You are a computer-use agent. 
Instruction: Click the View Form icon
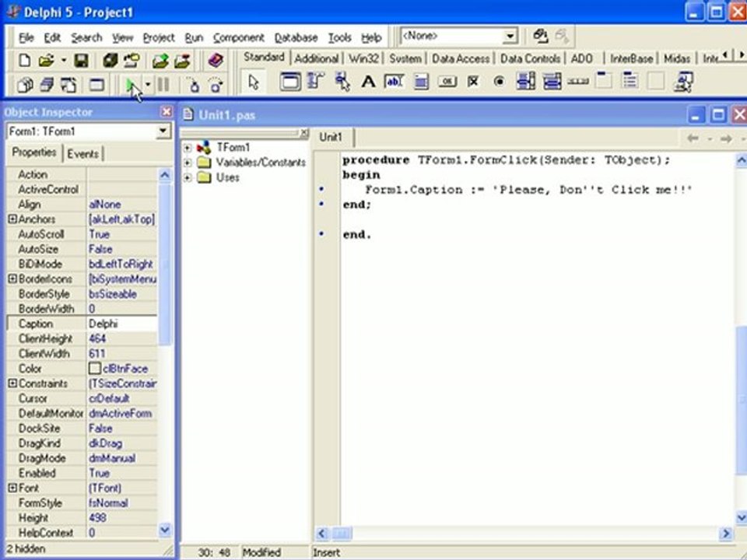coord(47,86)
